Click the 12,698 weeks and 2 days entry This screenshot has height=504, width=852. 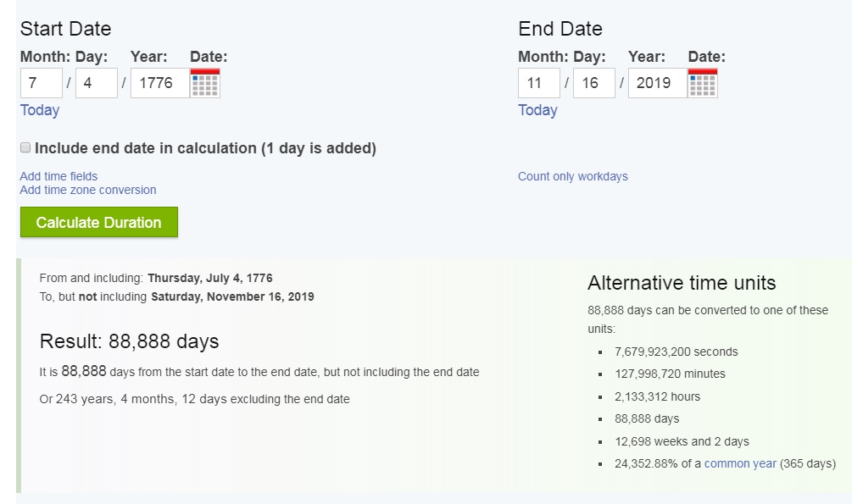682,441
